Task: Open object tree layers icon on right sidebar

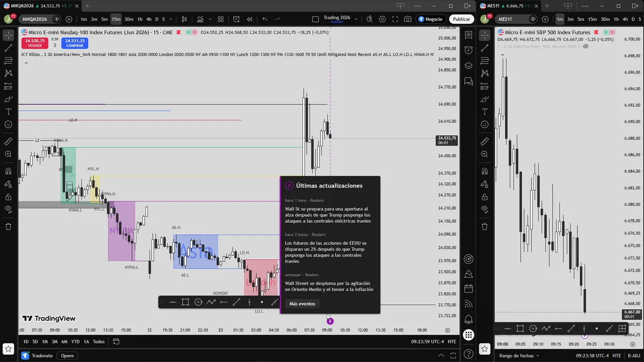Action: point(468,66)
